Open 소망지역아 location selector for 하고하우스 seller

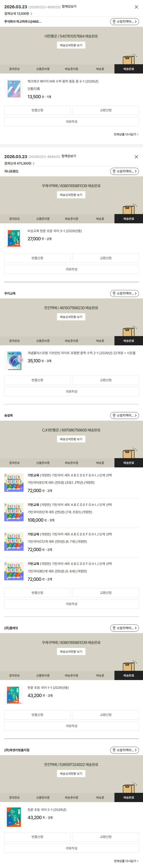point(125,22)
